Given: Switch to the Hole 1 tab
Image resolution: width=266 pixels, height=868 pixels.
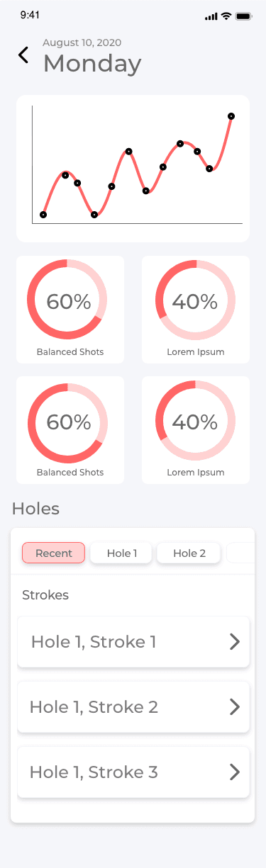Looking at the screenshot, I should tap(121, 553).
